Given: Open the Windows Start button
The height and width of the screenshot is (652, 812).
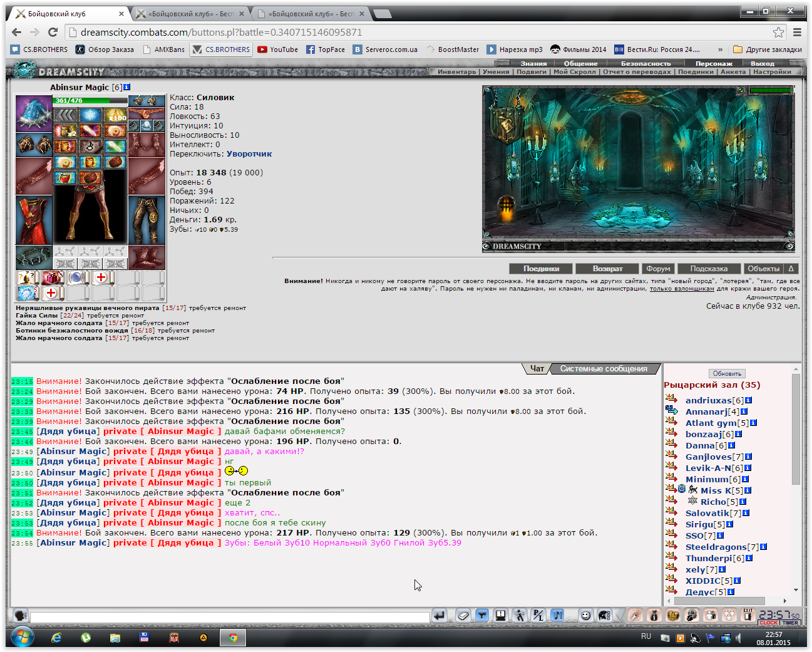Looking at the screenshot, I should 23,638.
